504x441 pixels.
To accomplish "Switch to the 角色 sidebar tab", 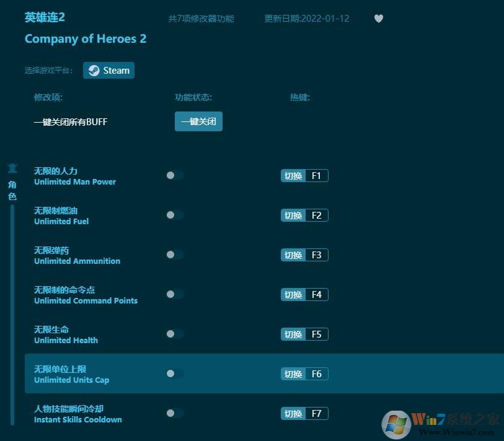I will click(11, 190).
